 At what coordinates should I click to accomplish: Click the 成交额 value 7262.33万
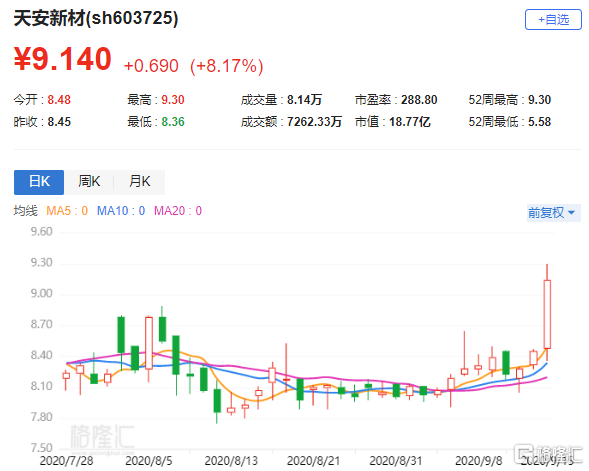pyautogui.click(x=314, y=122)
